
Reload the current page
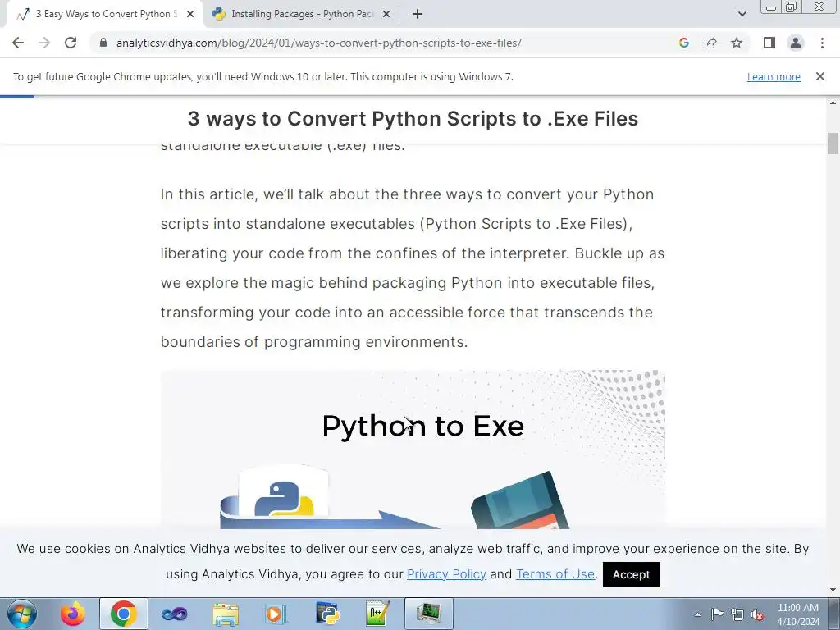(71, 43)
